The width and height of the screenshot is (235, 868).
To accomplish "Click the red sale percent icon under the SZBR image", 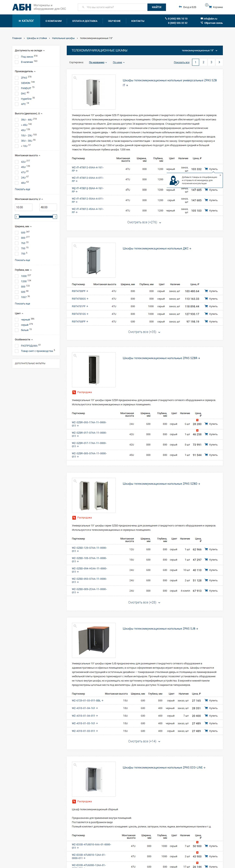I will [74, 392].
